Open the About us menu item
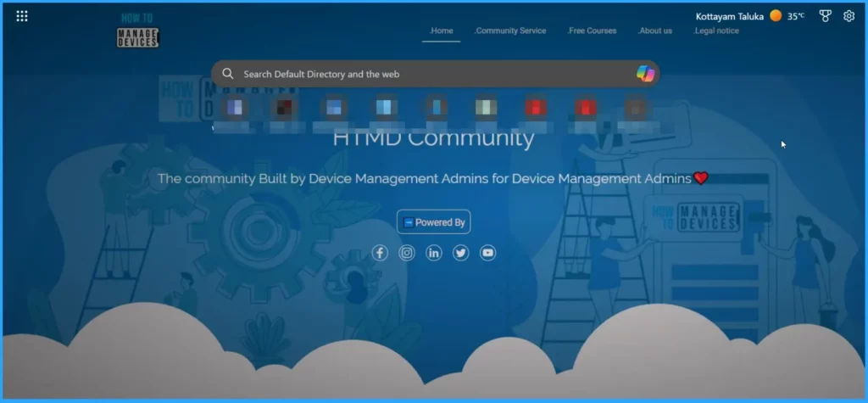 (655, 31)
